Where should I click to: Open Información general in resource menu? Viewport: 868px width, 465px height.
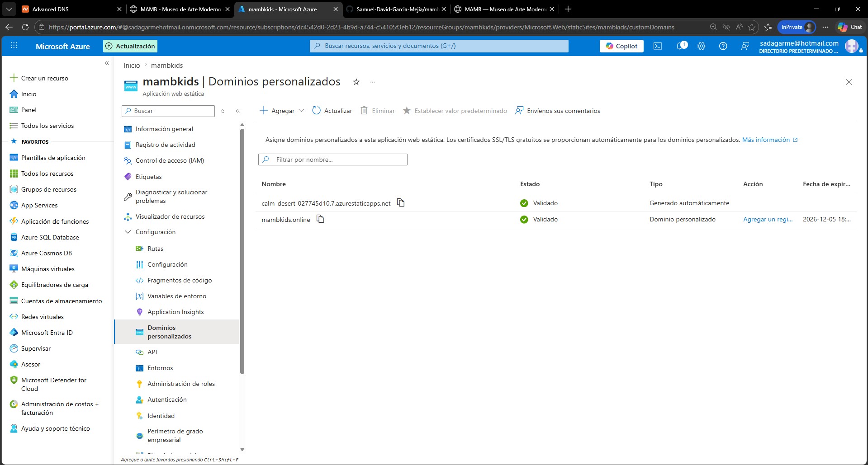pos(164,129)
